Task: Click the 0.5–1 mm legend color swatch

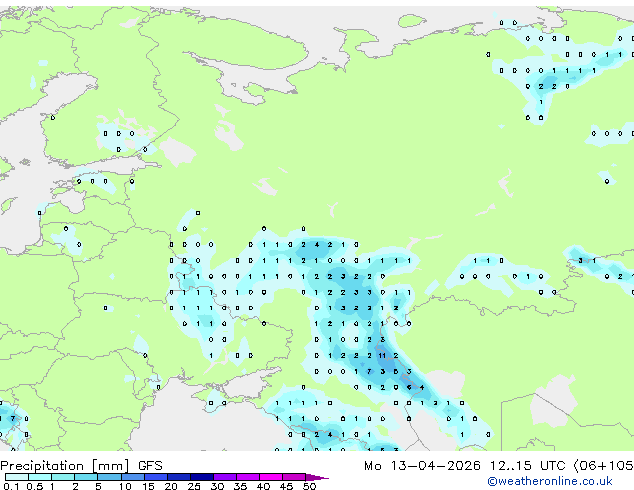Action: tap(40, 477)
